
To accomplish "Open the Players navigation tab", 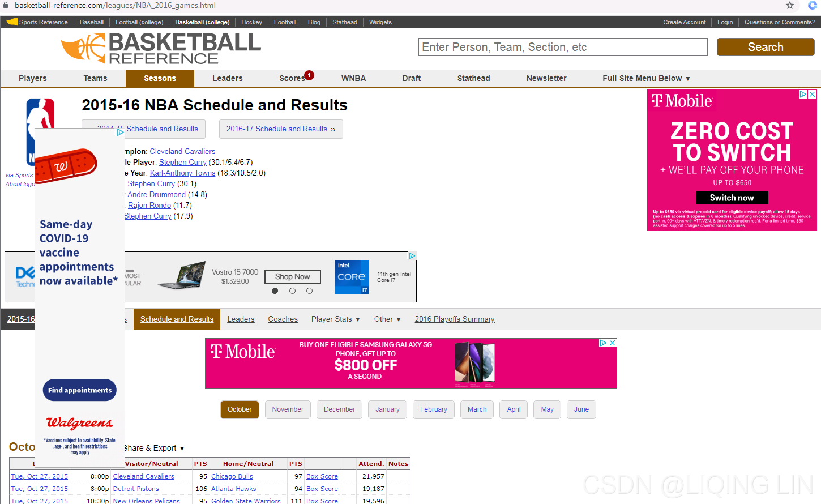I will click(33, 79).
